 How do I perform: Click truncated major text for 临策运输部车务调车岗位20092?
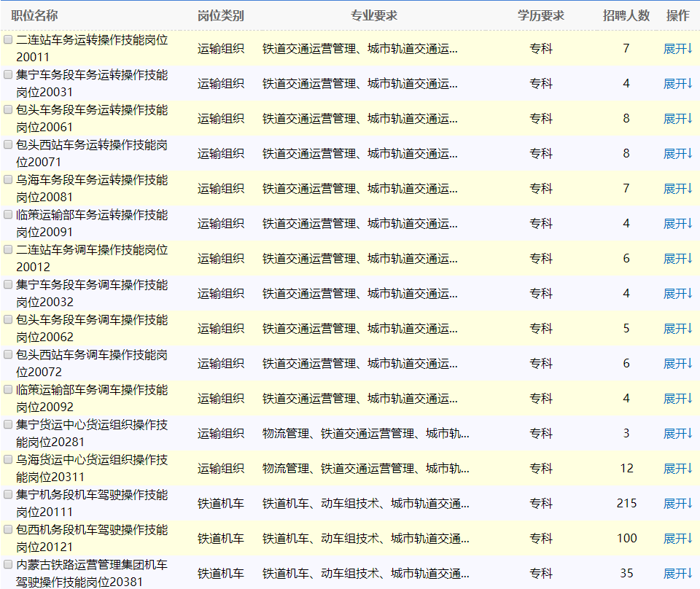pyautogui.click(x=360, y=399)
